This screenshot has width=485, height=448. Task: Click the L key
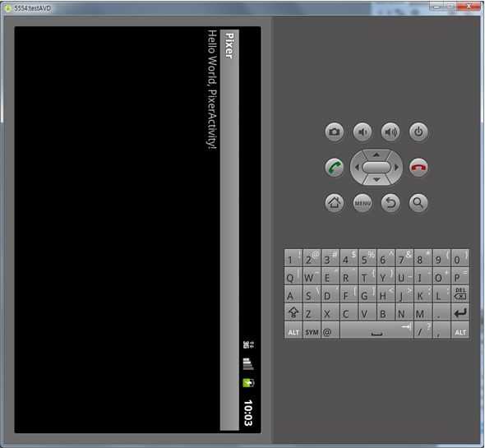tap(441, 293)
